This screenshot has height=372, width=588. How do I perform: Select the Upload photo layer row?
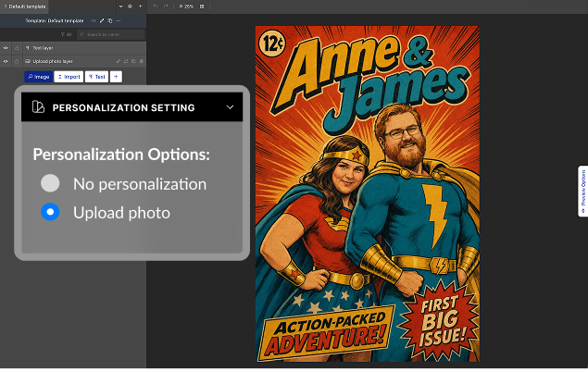click(73, 61)
